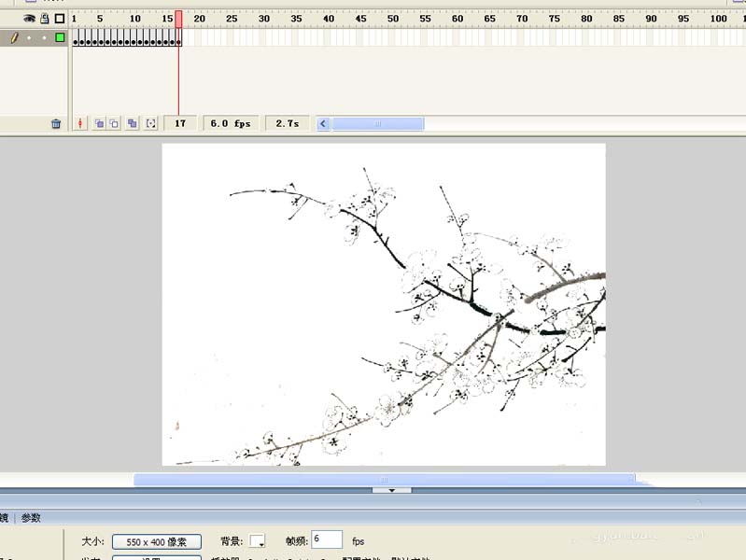Toggle the layer visibility dot
Screen dimensions: 746x560
(x=29, y=37)
